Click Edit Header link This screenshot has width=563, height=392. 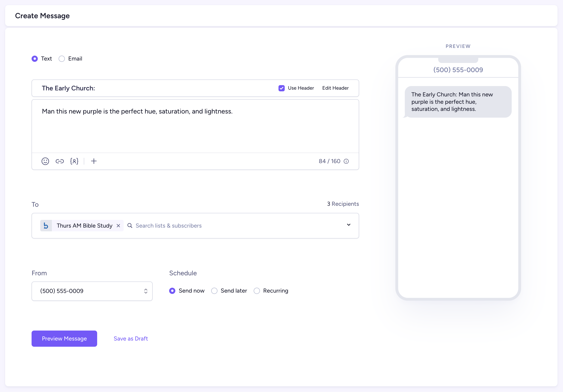pos(335,88)
